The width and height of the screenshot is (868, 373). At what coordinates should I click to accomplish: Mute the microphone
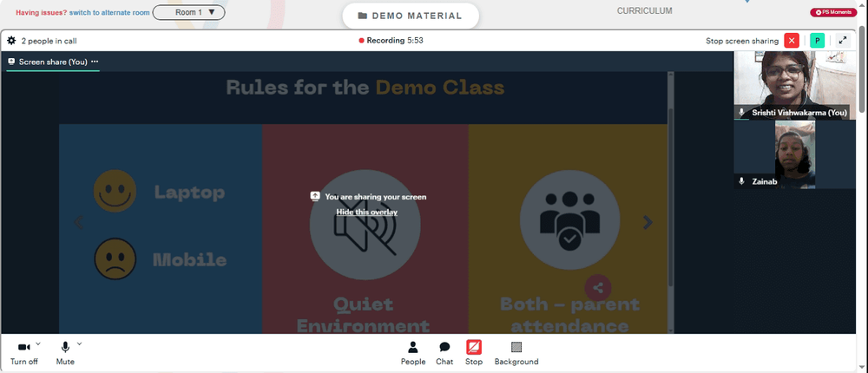click(65, 353)
